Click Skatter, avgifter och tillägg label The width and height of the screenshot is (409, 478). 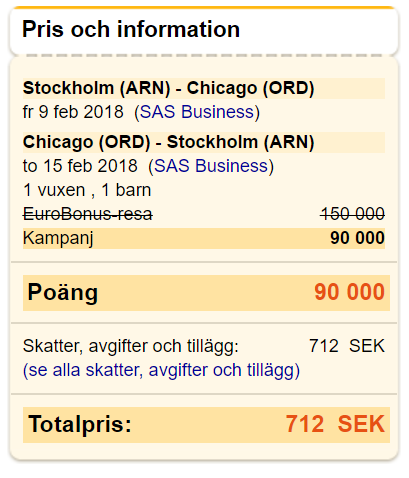coord(131,346)
